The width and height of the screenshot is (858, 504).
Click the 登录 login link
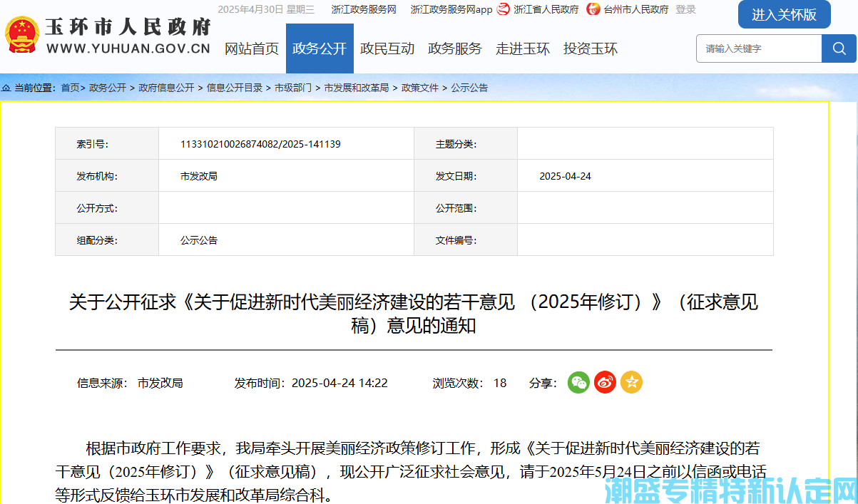point(685,9)
